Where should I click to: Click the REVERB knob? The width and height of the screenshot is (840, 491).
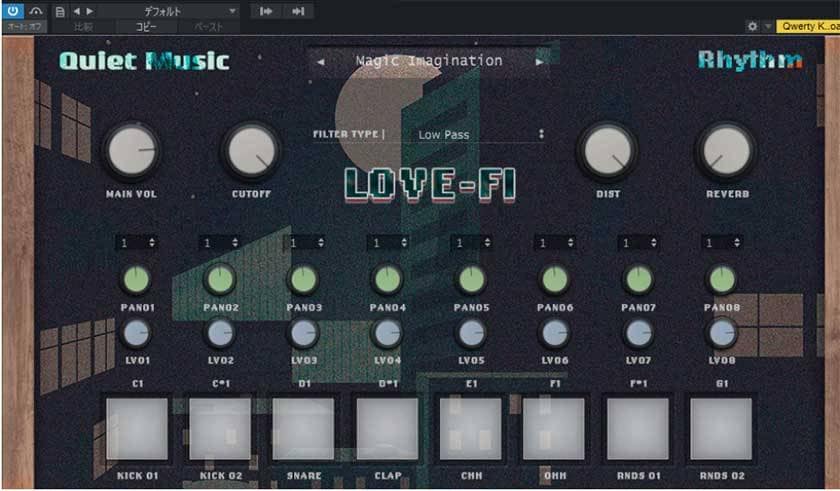point(724,151)
